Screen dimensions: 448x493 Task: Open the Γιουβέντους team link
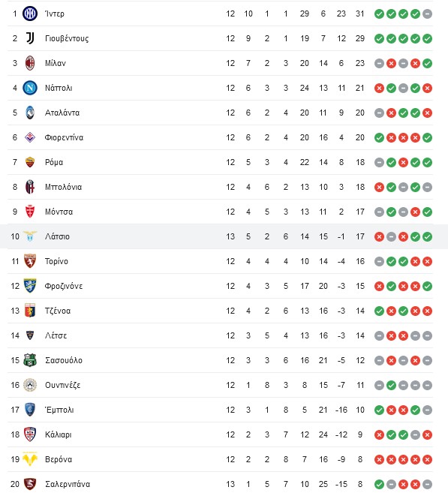[x=67, y=39]
